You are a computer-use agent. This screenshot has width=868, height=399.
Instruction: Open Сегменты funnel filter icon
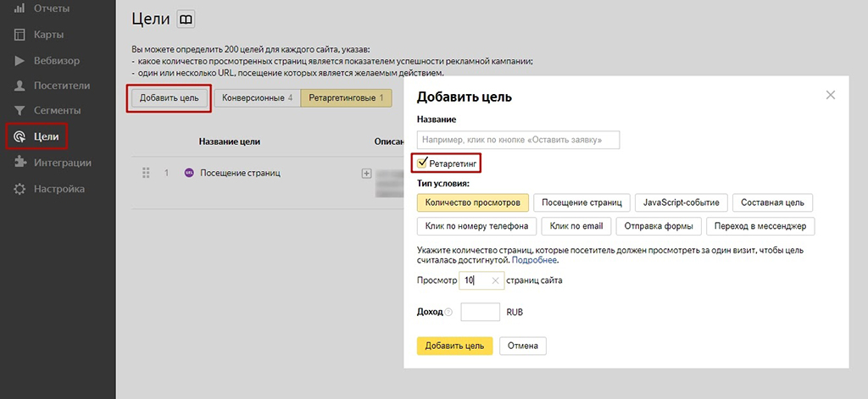tap(19, 111)
